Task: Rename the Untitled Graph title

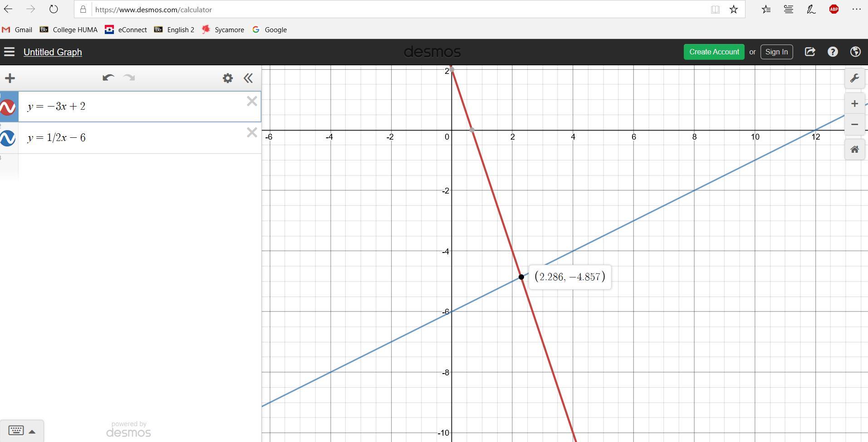Action: click(x=53, y=52)
